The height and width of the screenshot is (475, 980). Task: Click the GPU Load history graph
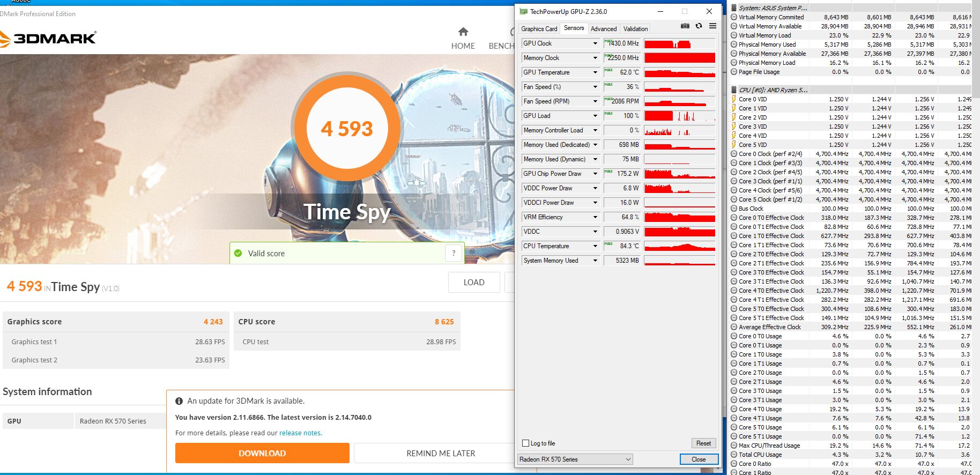(679, 116)
